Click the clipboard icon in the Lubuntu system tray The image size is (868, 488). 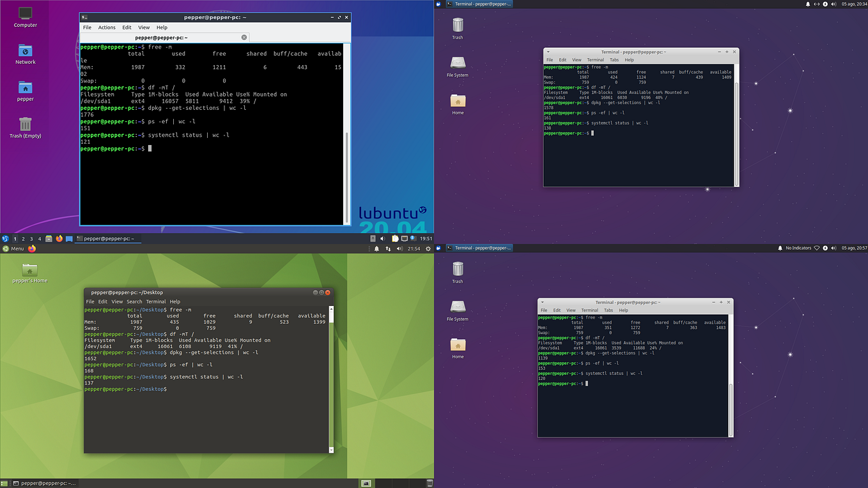(395, 238)
